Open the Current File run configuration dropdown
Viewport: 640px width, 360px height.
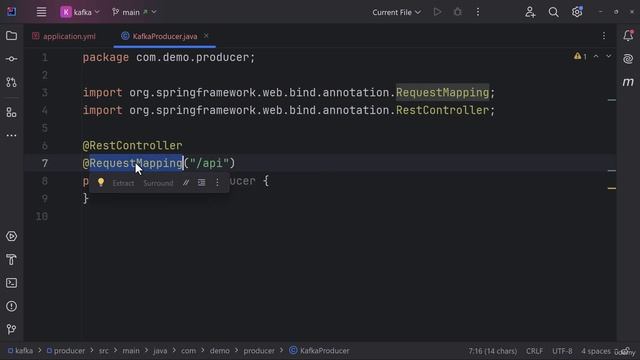(x=396, y=12)
